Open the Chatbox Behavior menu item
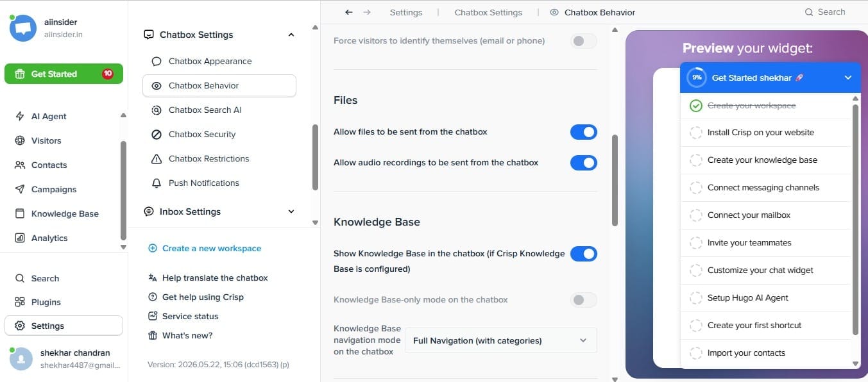Image resolution: width=868 pixels, height=382 pixels. (219, 86)
